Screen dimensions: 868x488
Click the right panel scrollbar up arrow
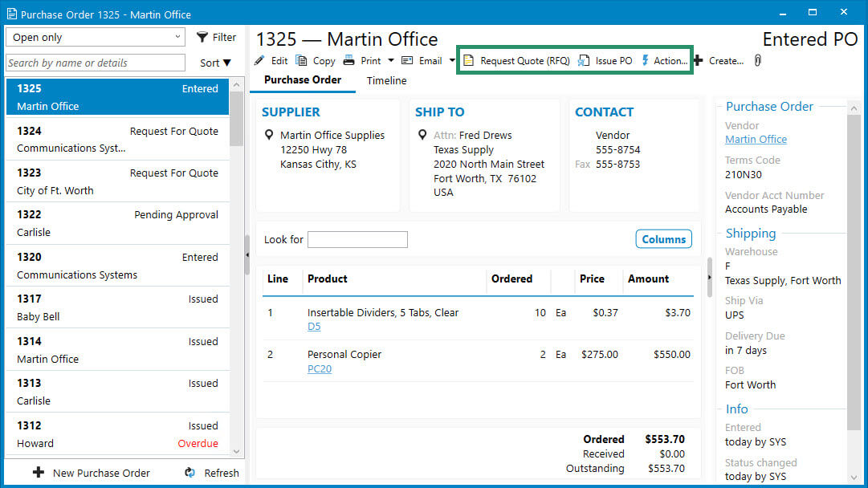click(854, 108)
